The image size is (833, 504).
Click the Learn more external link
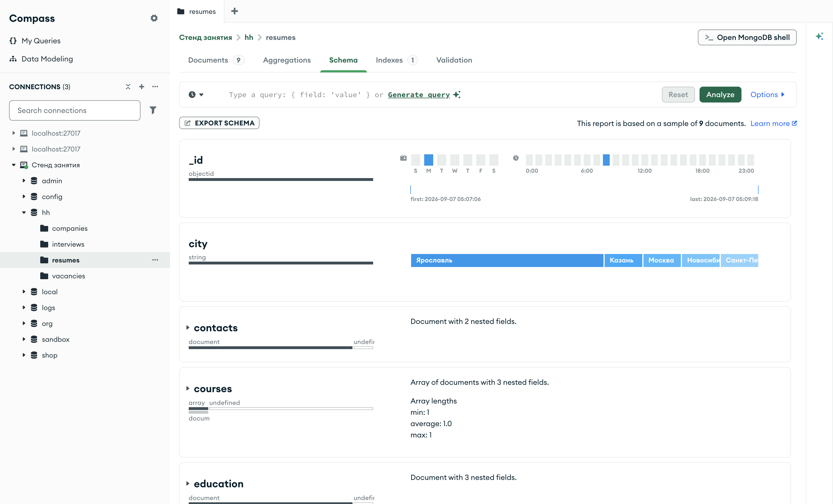tap(773, 124)
